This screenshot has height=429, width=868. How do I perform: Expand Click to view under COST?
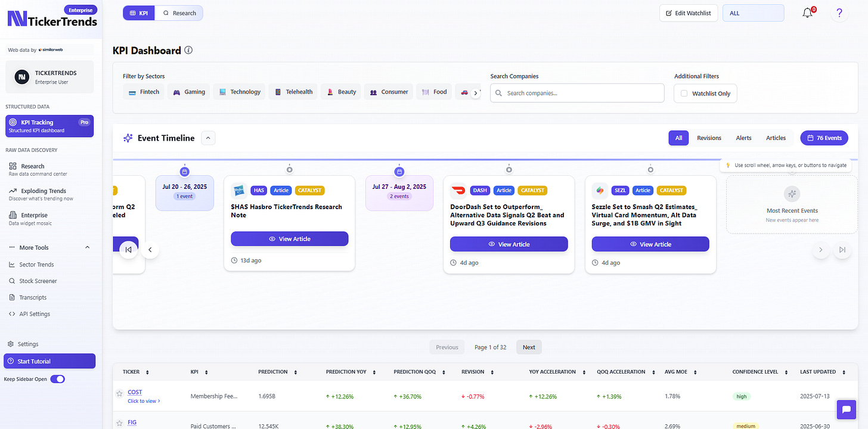click(x=144, y=401)
